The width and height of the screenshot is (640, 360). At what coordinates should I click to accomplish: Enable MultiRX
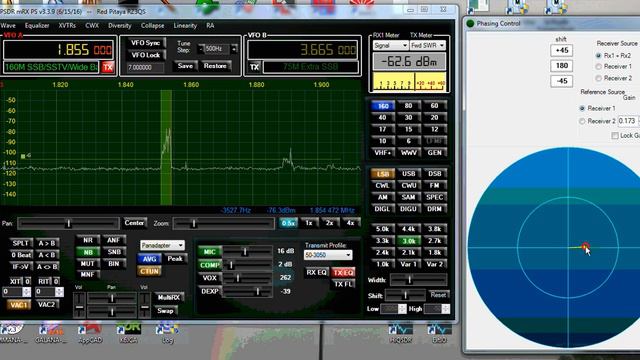point(169,298)
